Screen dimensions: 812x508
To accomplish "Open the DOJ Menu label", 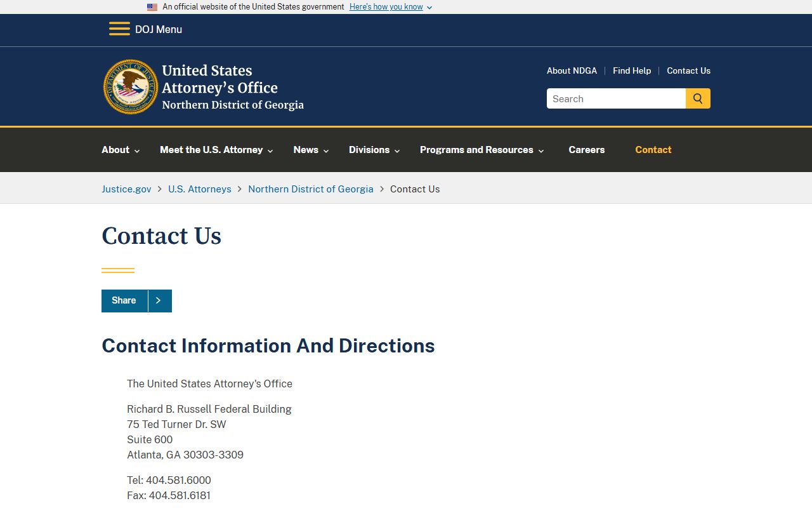I will 159,29.
